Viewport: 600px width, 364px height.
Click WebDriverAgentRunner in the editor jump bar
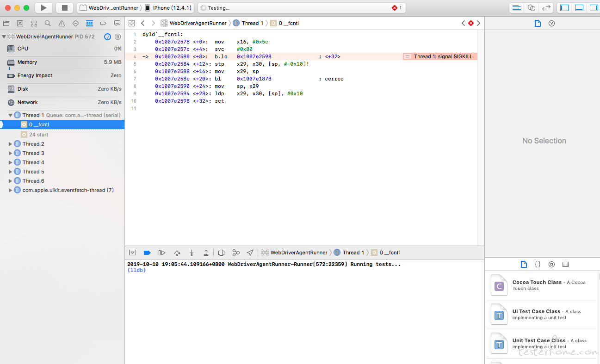click(x=194, y=23)
